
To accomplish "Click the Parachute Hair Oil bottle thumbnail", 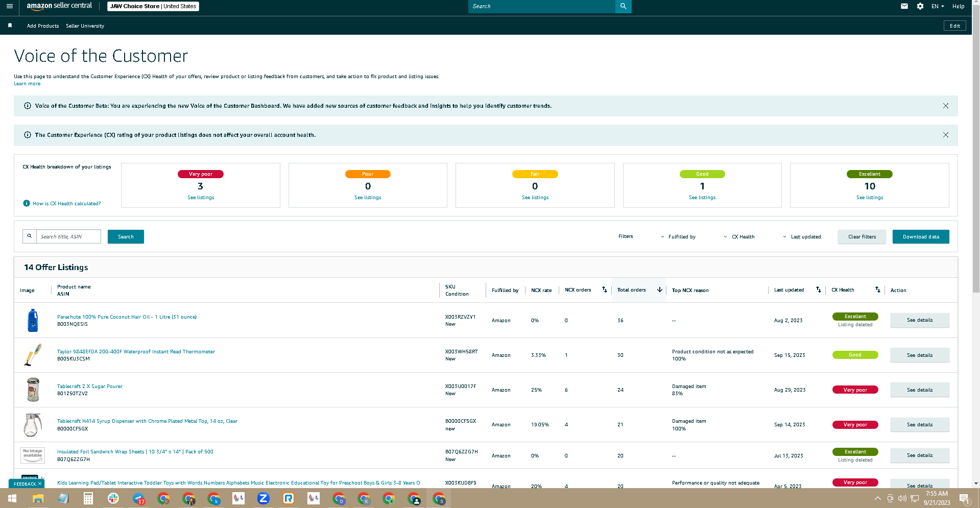I will [33, 320].
